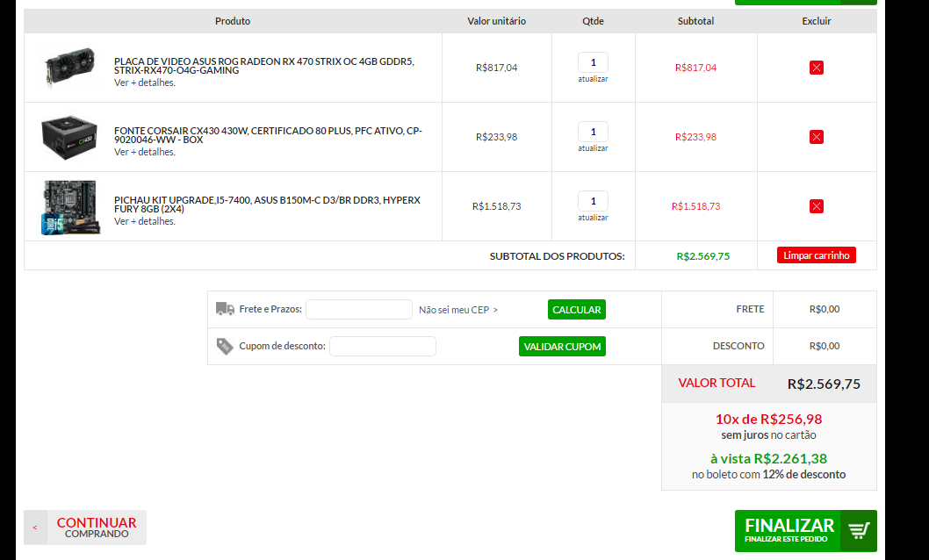This screenshot has height=560, width=929.
Task: Click the à vista R$2.261,38 price
Action: click(768, 459)
